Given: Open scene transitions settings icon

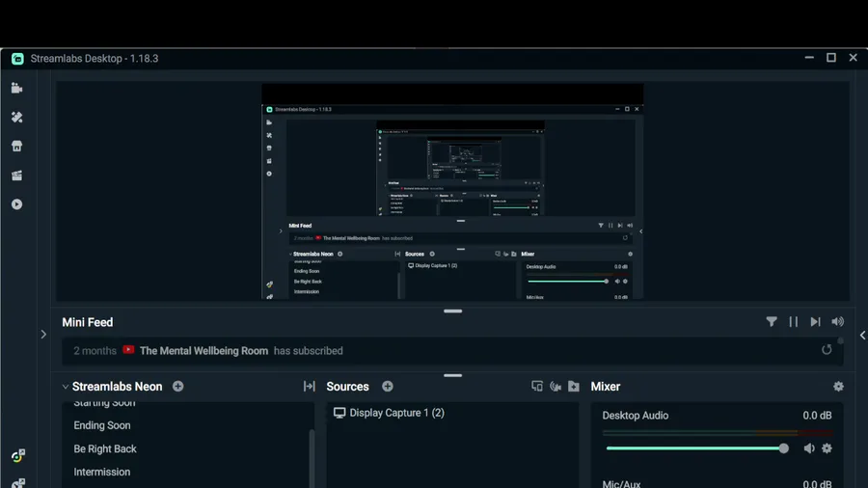Looking at the screenshot, I should click(x=309, y=386).
